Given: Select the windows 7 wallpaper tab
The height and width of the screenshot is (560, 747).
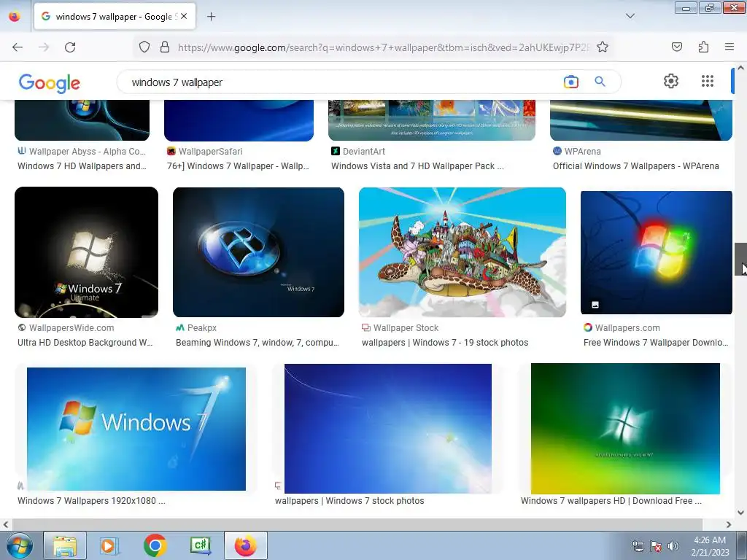Looking at the screenshot, I should click(115, 16).
